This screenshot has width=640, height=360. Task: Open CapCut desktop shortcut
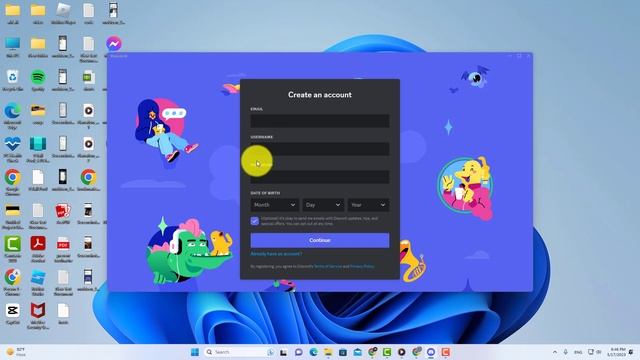(x=12, y=313)
